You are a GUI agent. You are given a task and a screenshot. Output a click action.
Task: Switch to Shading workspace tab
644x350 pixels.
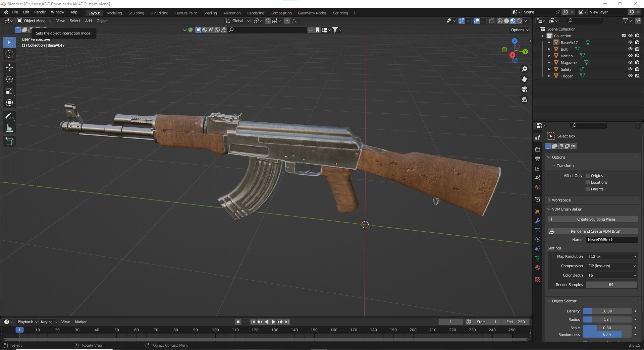coord(210,13)
